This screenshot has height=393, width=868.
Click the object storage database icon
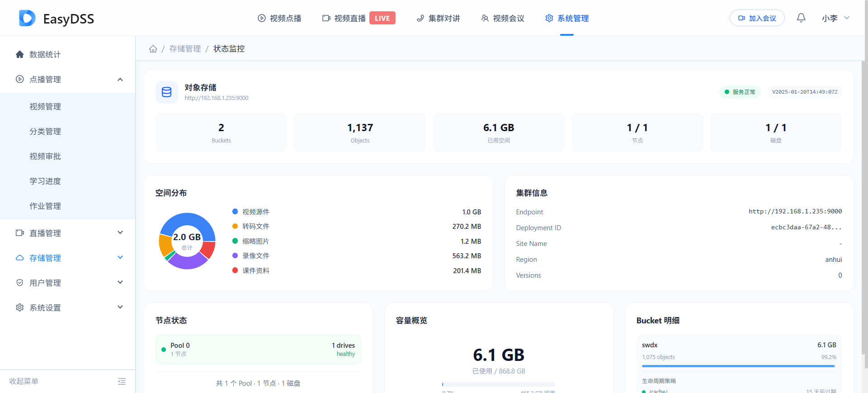tap(167, 92)
